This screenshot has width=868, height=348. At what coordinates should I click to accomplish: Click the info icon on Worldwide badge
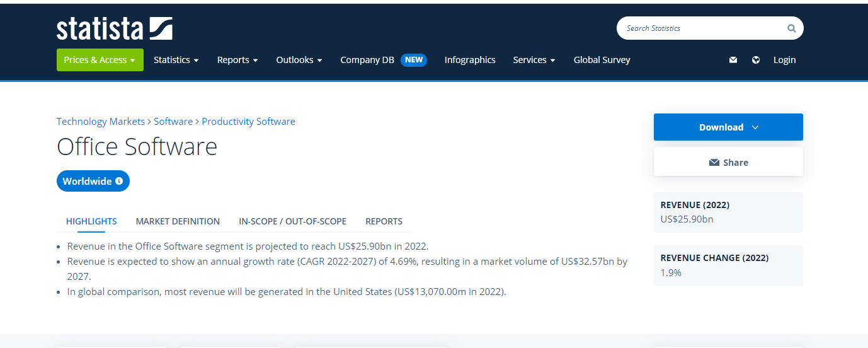[x=119, y=181]
